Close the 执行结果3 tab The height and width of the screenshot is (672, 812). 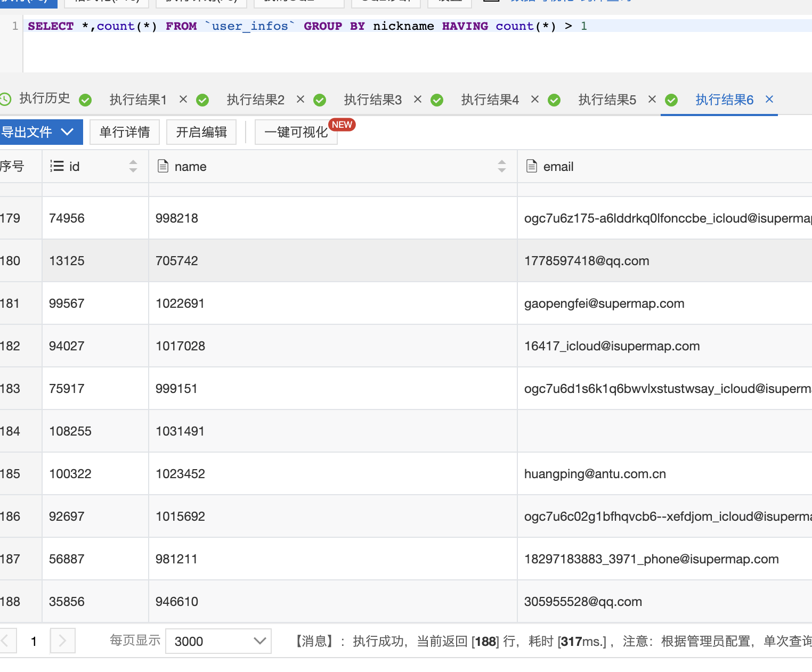coord(418,99)
